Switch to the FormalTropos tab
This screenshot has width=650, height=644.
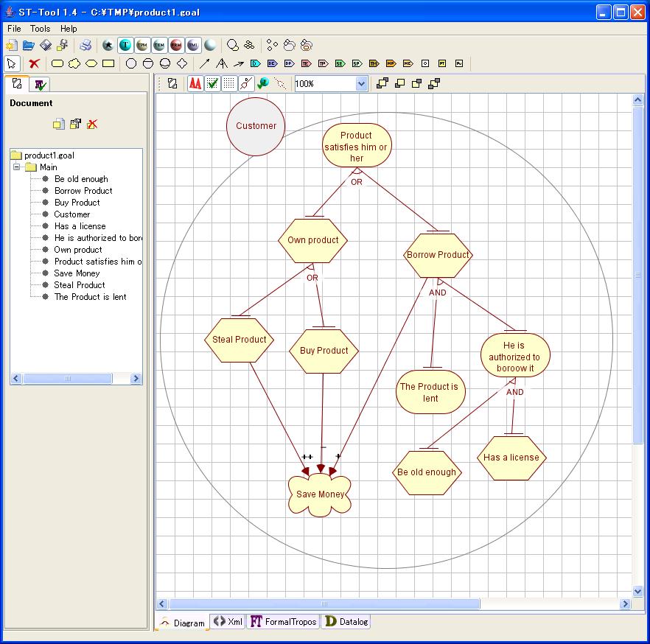(283, 622)
